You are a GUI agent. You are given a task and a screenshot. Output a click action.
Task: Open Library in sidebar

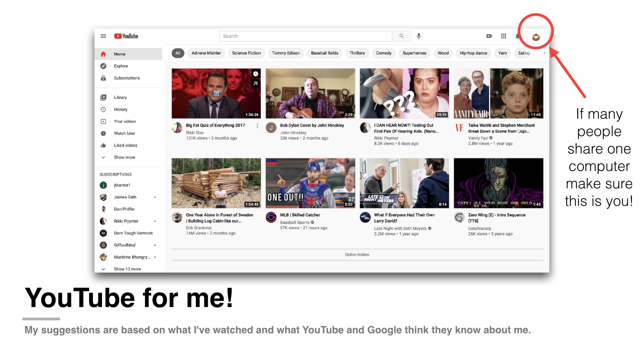tap(128, 98)
